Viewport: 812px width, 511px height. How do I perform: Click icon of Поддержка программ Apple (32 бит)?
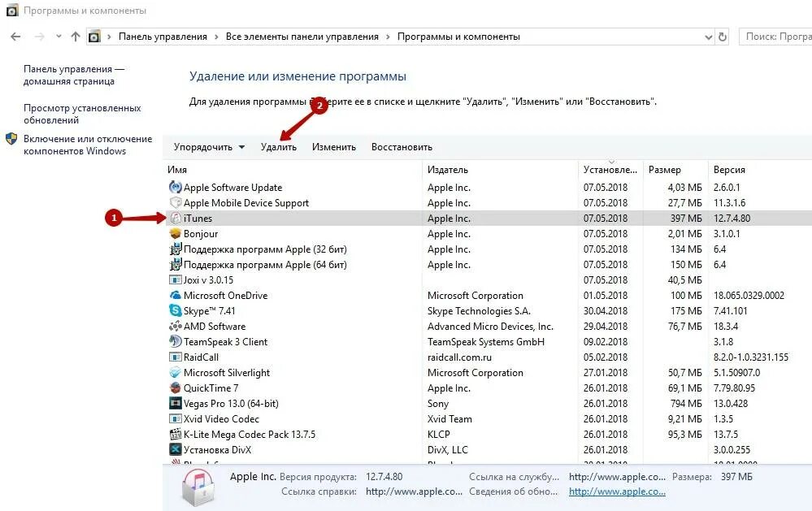click(x=176, y=249)
